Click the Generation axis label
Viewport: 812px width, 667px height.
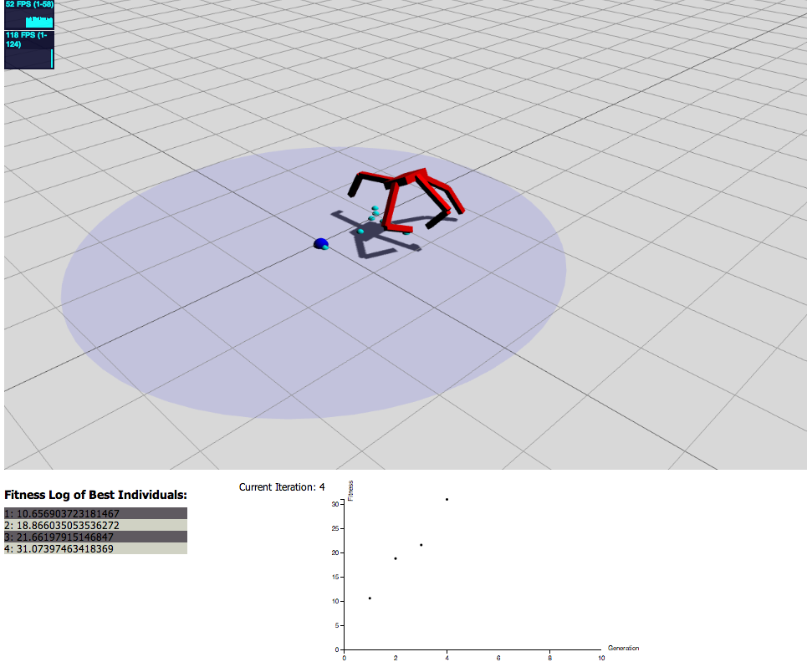click(x=624, y=648)
